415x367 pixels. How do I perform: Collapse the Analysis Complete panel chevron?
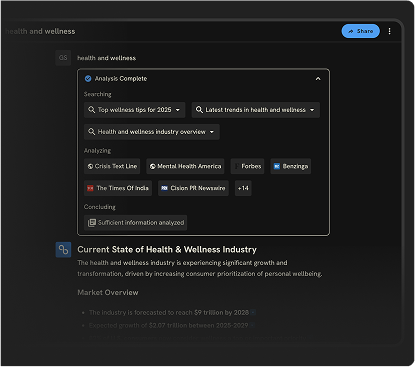tap(318, 79)
